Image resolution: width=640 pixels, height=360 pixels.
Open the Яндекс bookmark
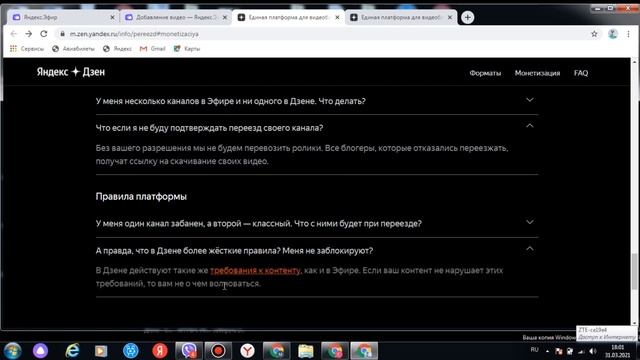point(117,49)
